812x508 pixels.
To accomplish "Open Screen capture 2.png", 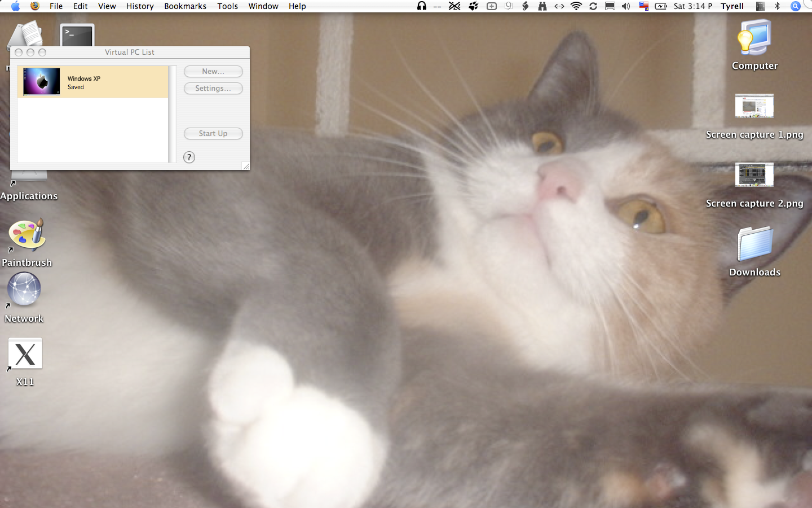I will click(754, 175).
